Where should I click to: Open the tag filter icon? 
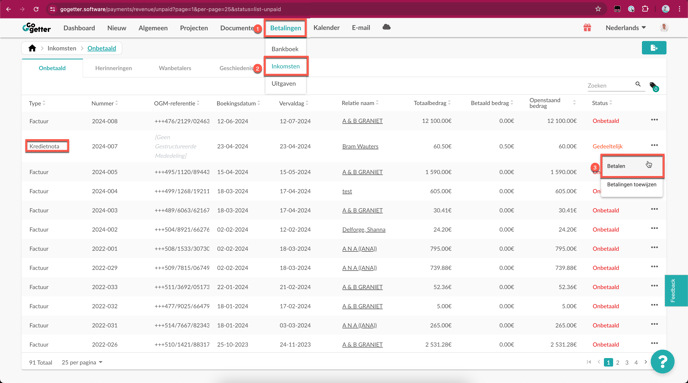click(x=654, y=86)
